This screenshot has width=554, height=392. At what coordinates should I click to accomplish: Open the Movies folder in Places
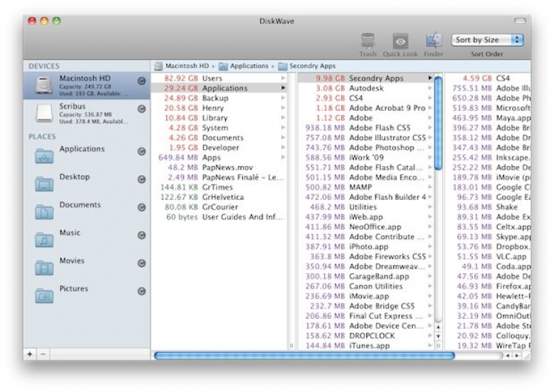(x=72, y=261)
